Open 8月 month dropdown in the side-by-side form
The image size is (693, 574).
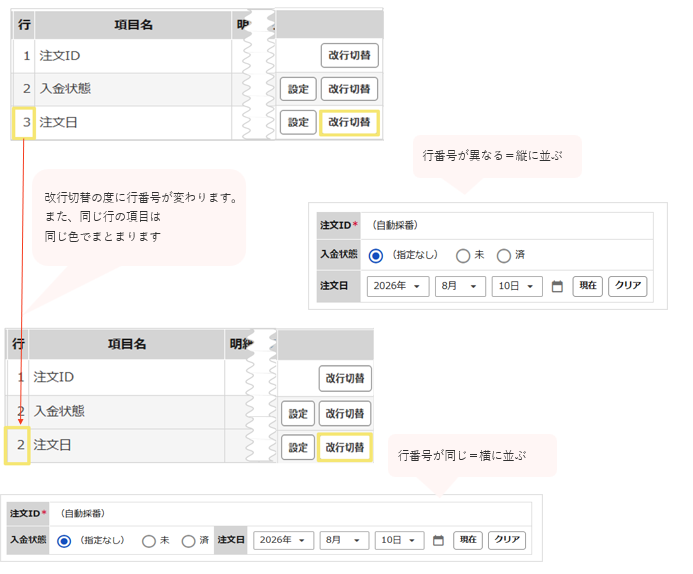[x=344, y=540]
